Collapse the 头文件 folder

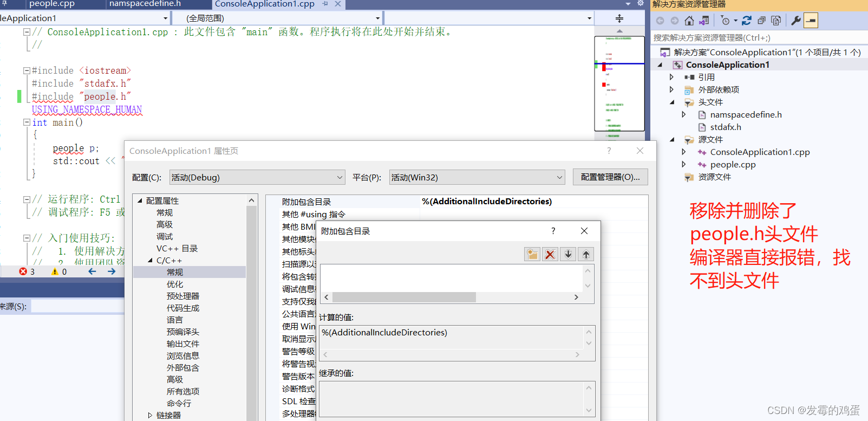click(672, 102)
